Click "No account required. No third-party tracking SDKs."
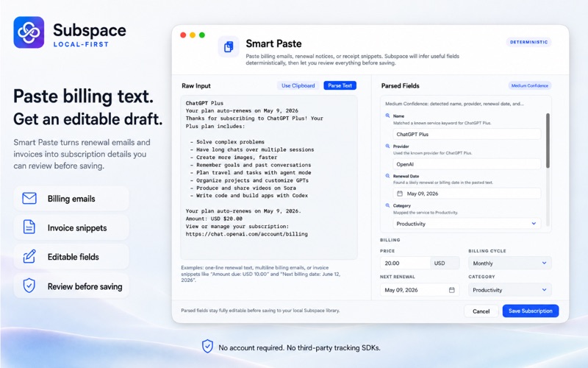 click(299, 347)
